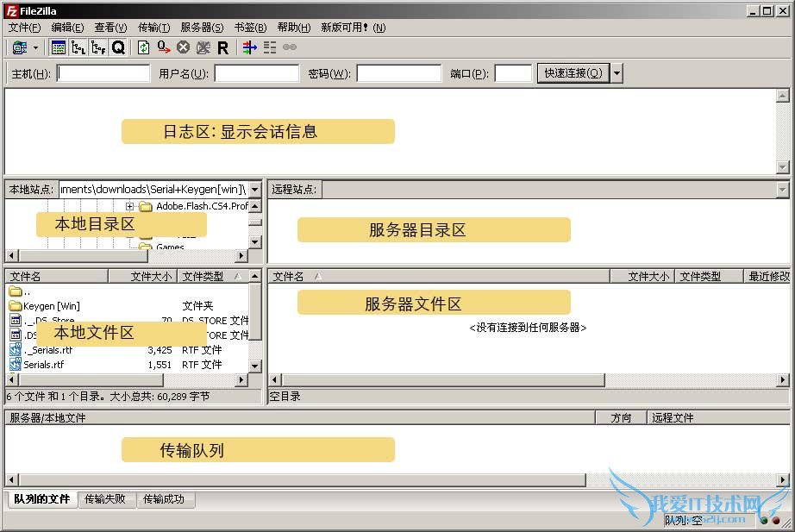795x532 pixels.
Task: Expand the Adobe.Flash.CS4.Prof tree node
Action: pyautogui.click(x=130, y=206)
